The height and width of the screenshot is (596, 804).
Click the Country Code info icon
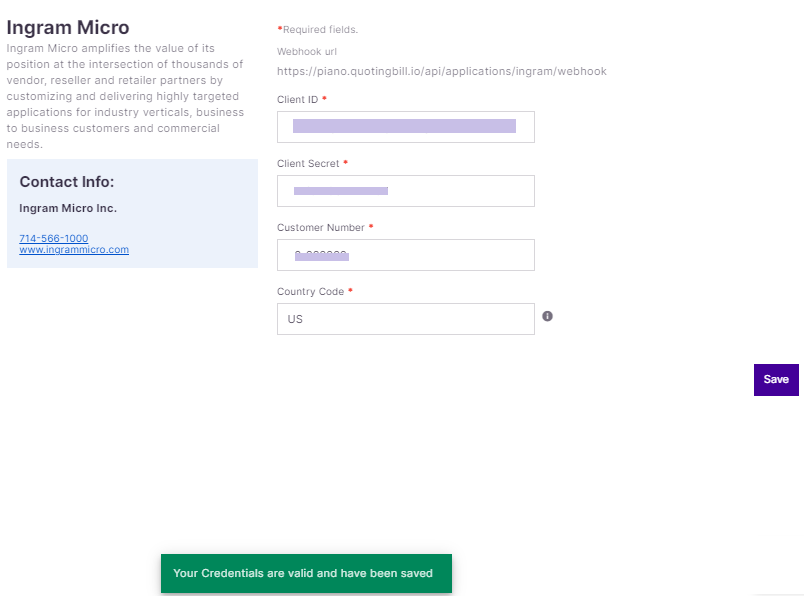click(x=548, y=316)
